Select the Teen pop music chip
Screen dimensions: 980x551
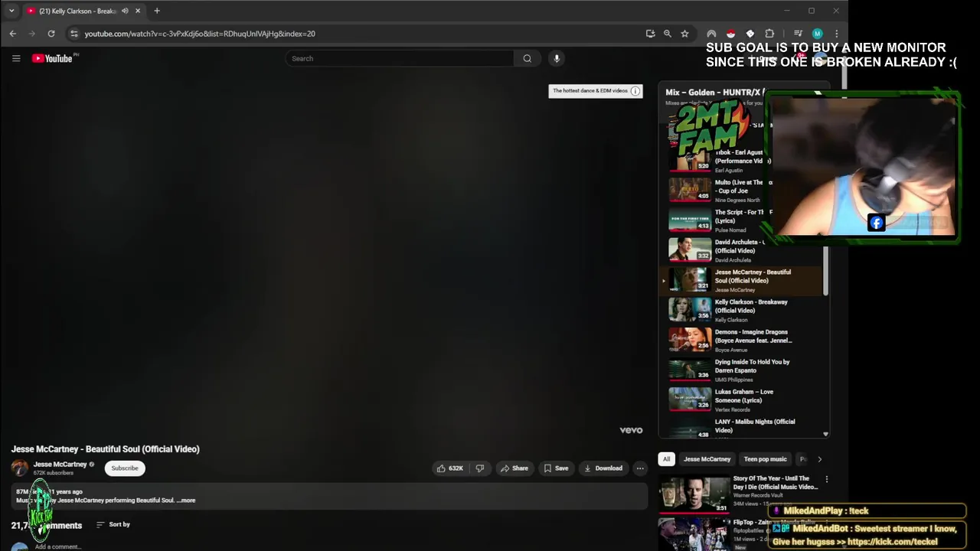click(x=765, y=459)
